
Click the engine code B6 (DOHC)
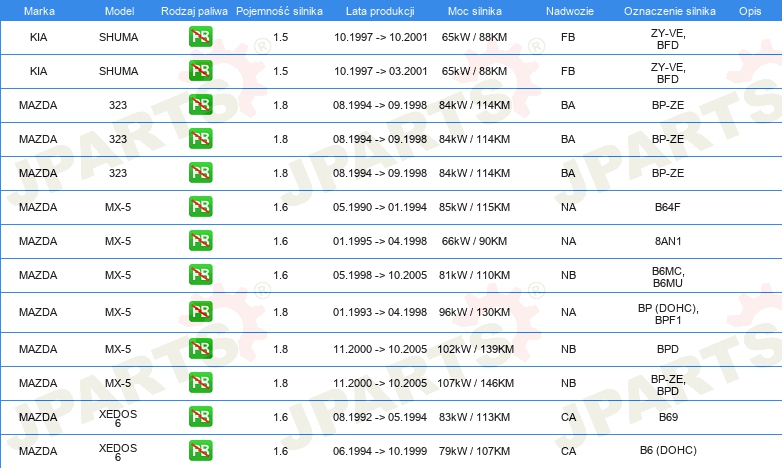(x=668, y=450)
